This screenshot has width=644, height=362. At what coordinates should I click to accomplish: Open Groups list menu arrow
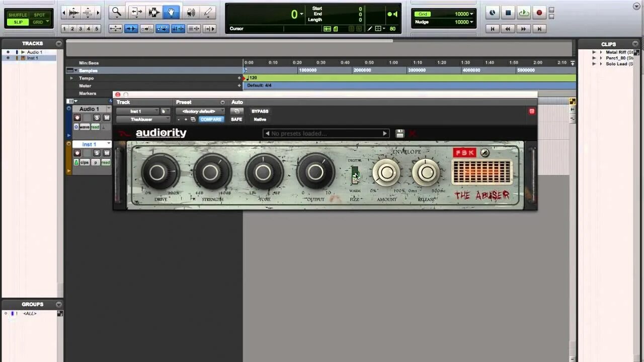58,304
